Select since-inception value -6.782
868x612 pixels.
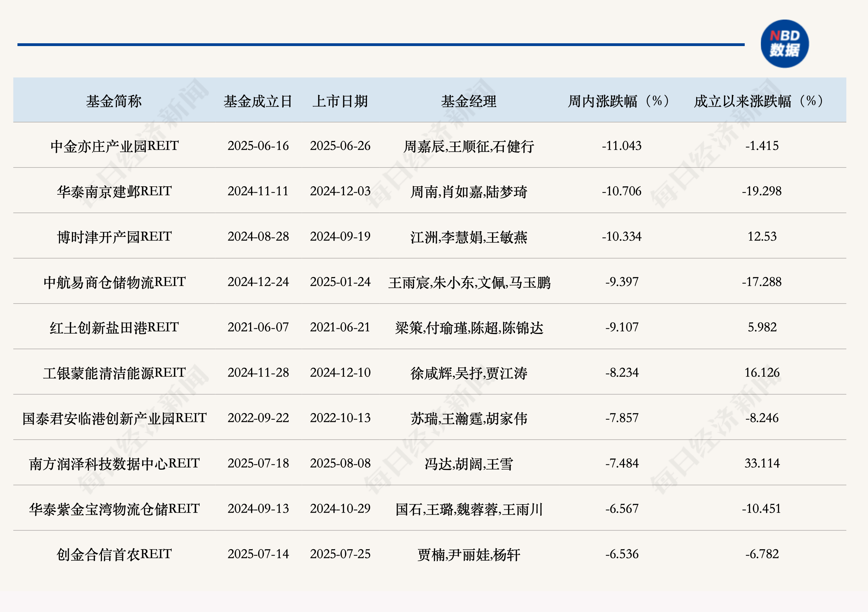[762, 554]
